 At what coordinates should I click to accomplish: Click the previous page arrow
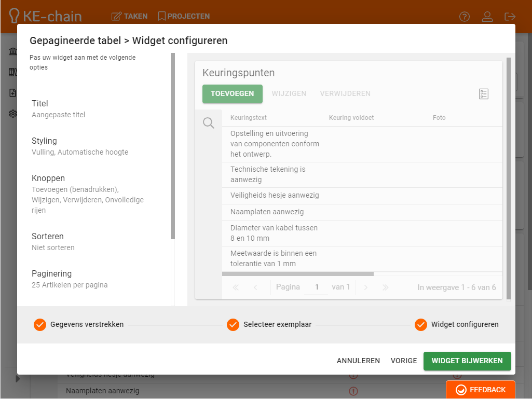(x=255, y=287)
